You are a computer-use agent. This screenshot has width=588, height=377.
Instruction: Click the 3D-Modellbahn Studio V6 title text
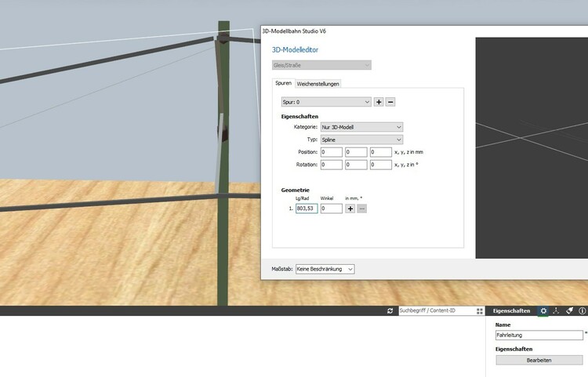coord(294,31)
